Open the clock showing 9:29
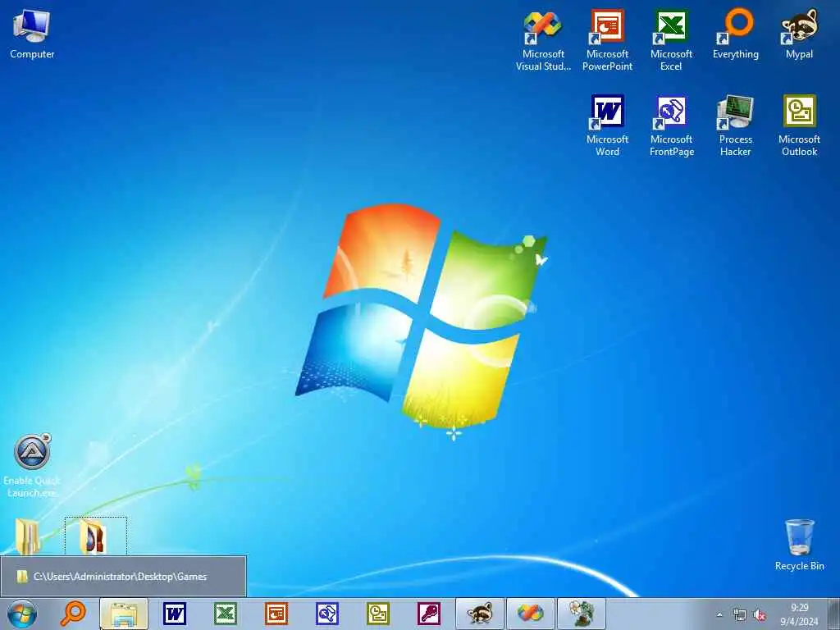Image resolution: width=840 pixels, height=630 pixels. pos(799,614)
